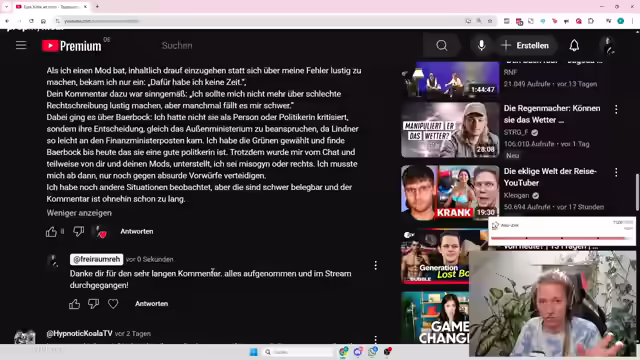Open options for Die Regenmacher video
640x360 pixels.
click(616, 109)
